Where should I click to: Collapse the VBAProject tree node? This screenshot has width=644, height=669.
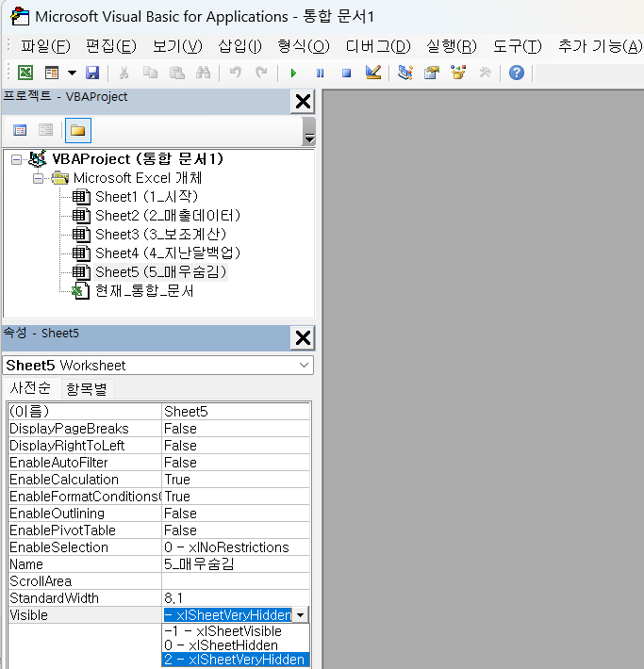(16, 159)
